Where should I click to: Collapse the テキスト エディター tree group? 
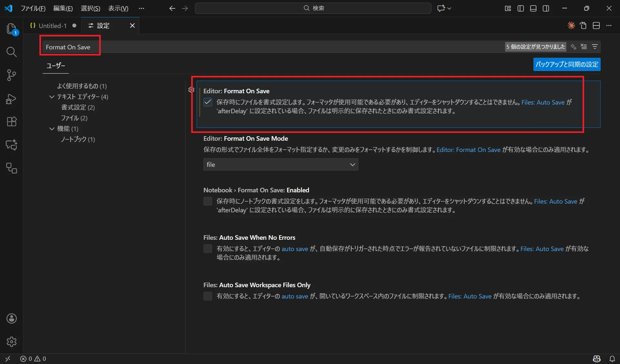(52, 97)
